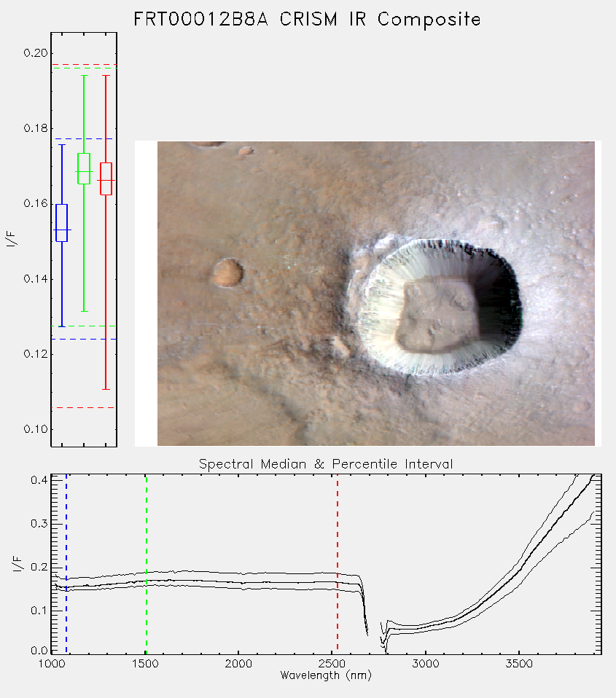Click the red upper dashed limit line
Screen dimensions: 616x698
(x=84, y=65)
